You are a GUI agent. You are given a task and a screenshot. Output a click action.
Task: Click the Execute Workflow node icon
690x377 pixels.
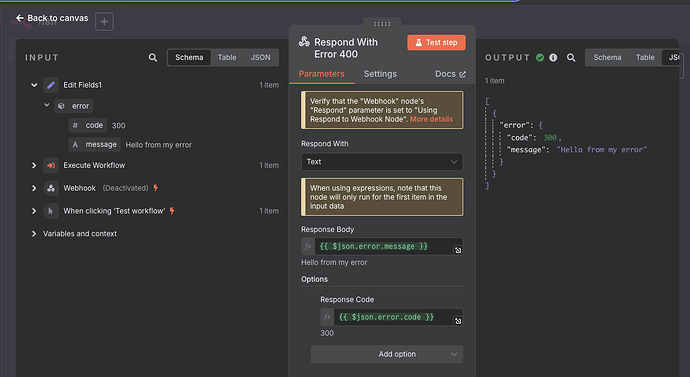[x=51, y=165]
